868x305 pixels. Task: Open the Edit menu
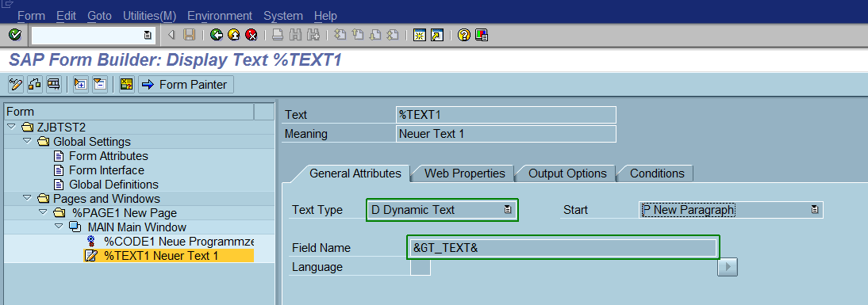tap(67, 16)
